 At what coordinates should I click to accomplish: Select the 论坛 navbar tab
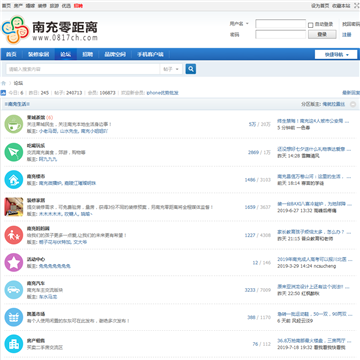[66, 54]
